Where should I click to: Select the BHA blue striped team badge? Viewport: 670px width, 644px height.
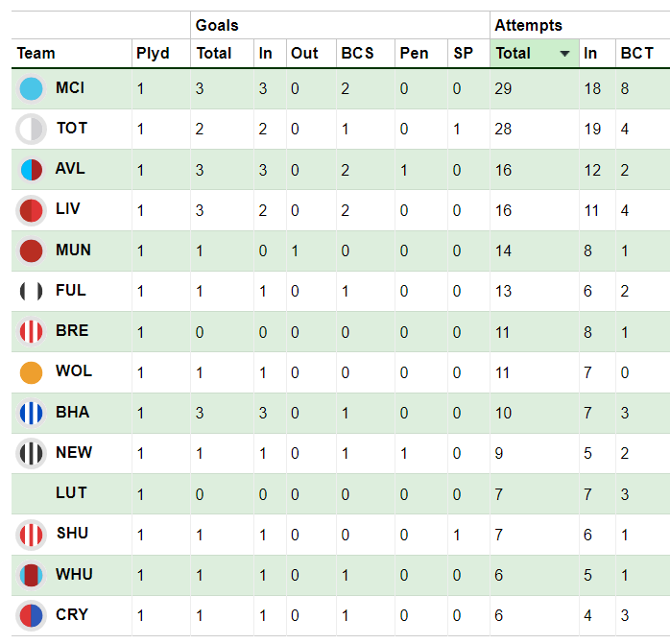pyautogui.click(x=31, y=414)
